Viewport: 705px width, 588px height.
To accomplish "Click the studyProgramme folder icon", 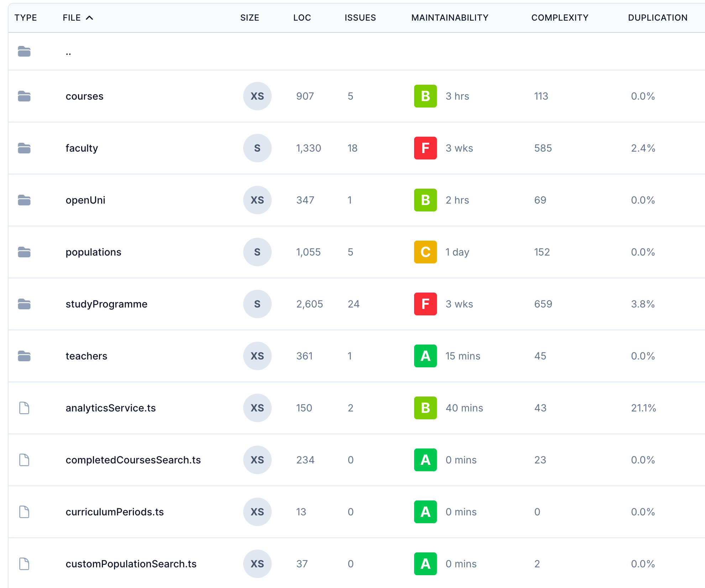I will click(24, 304).
